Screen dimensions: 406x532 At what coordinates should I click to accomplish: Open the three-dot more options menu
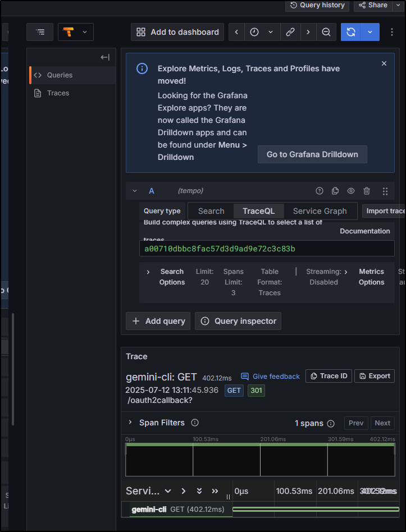(x=392, y=32)
